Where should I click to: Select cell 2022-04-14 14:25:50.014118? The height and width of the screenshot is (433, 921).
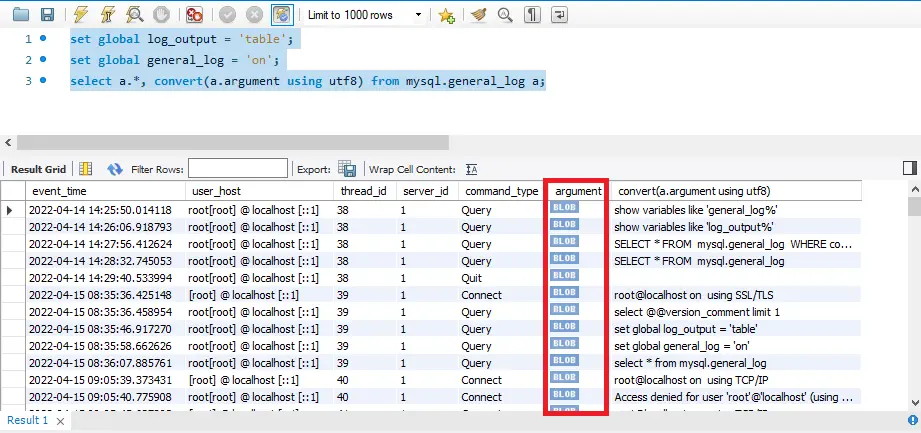pos(105,210)
